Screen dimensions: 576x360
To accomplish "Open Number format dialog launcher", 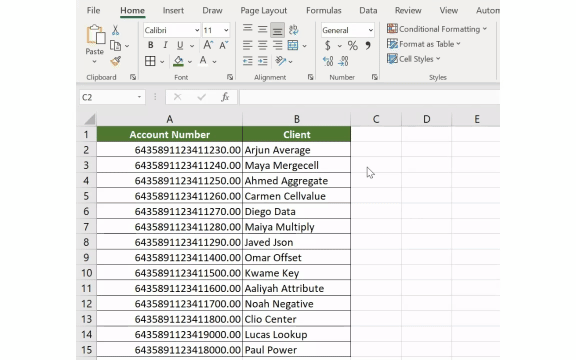I will click(375, 77).
